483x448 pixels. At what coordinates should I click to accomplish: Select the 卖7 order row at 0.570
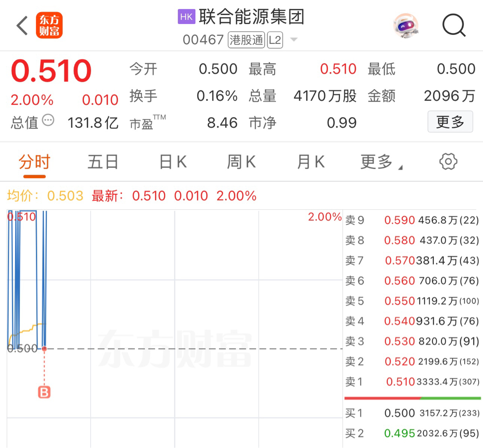412,260
